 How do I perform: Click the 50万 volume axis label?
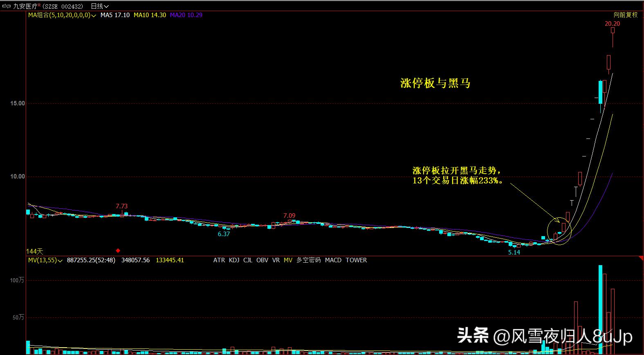click(x=18, y=317)
